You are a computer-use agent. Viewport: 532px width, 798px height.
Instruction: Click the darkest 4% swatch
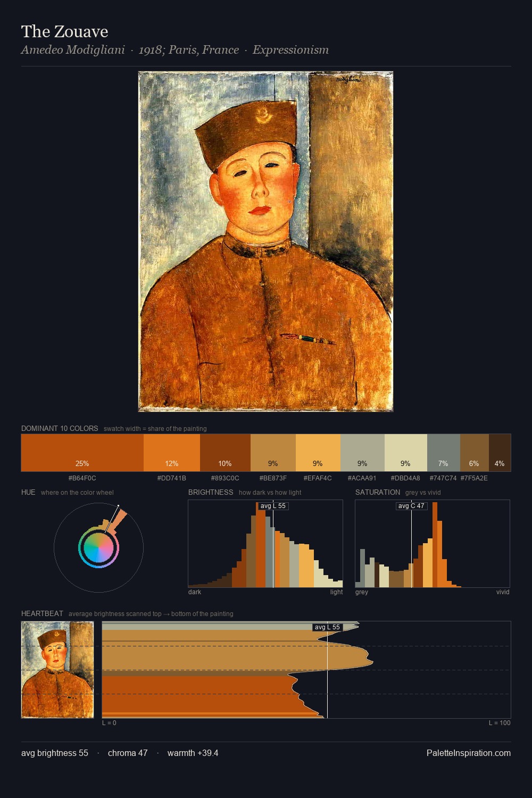(x=500, y=453)
